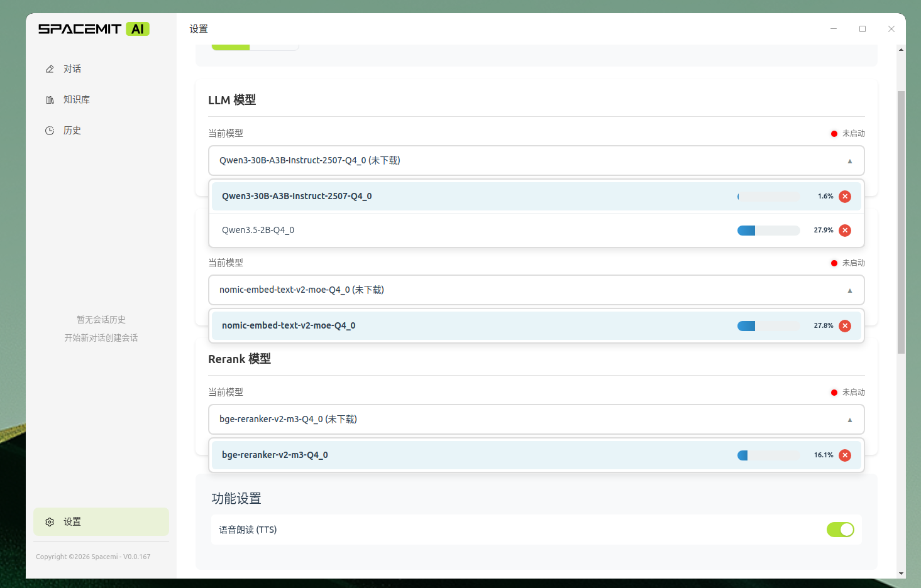
Task: Click the scrollbar up arrow
Action: (901, 50)
